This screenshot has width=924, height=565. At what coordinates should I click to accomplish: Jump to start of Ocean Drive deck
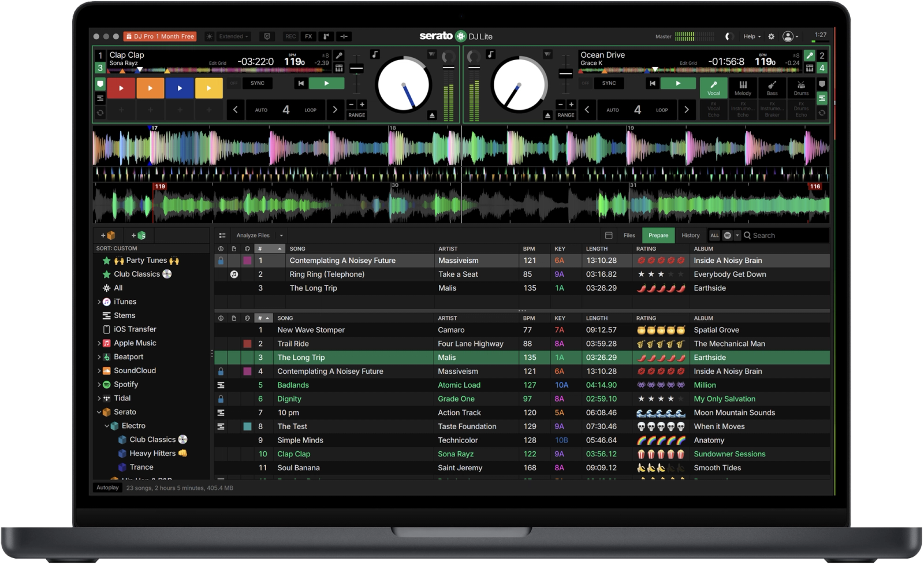tap(652, 83)
